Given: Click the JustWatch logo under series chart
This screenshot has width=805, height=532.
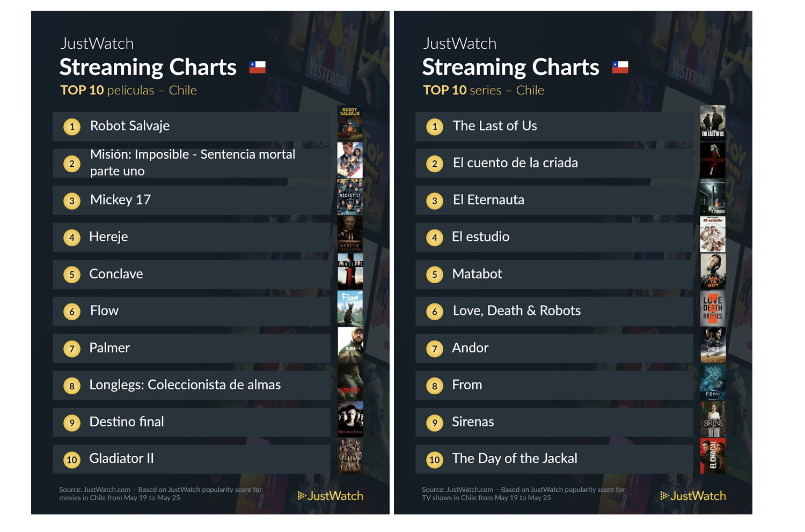Looking at the screenshot, I should click(x=693, y=496).
